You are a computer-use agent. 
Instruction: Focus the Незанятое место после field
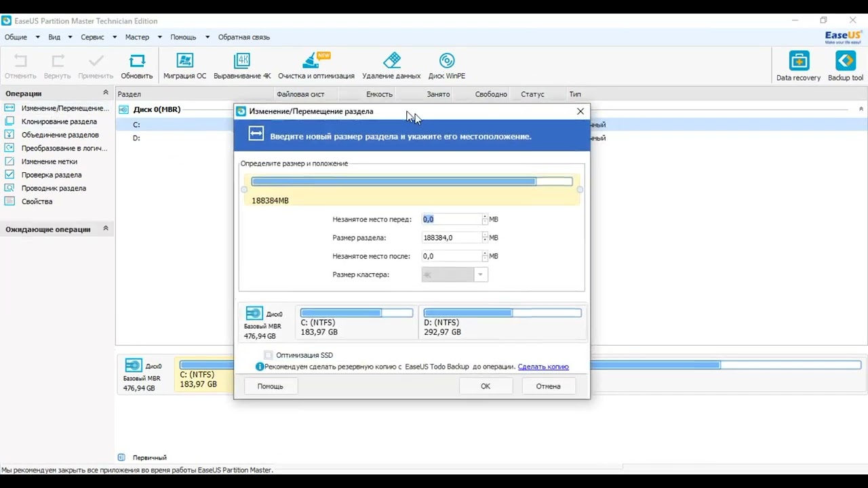click(452, 256)
